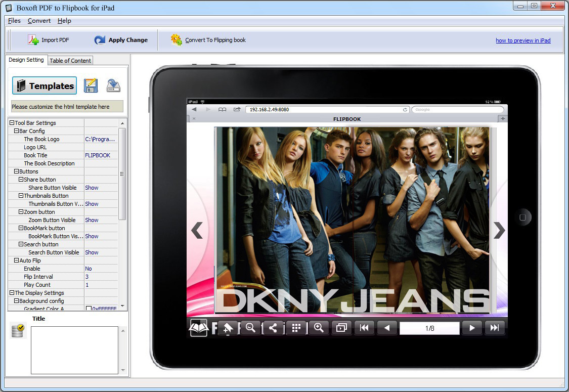This screenshot has height=392, width=569.
Task: Click the 1/8 page number field
Action: (429, 328)
